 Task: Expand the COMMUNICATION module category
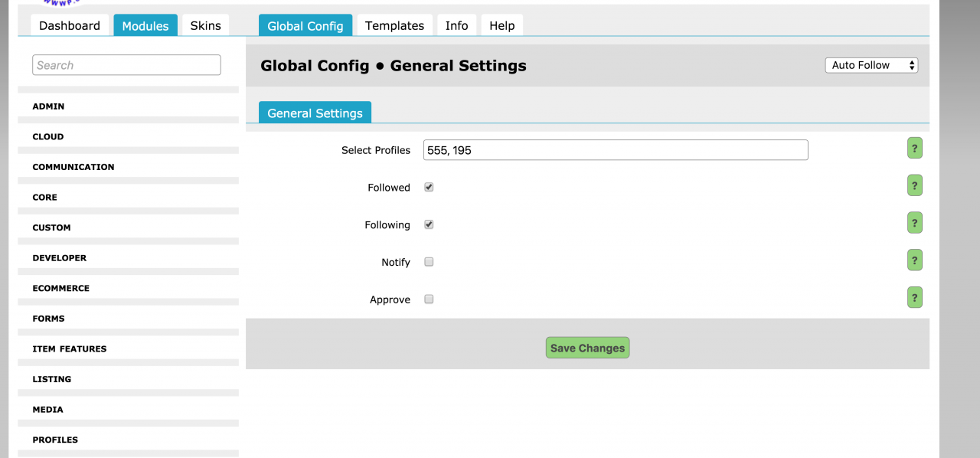(x=73, y=167)
